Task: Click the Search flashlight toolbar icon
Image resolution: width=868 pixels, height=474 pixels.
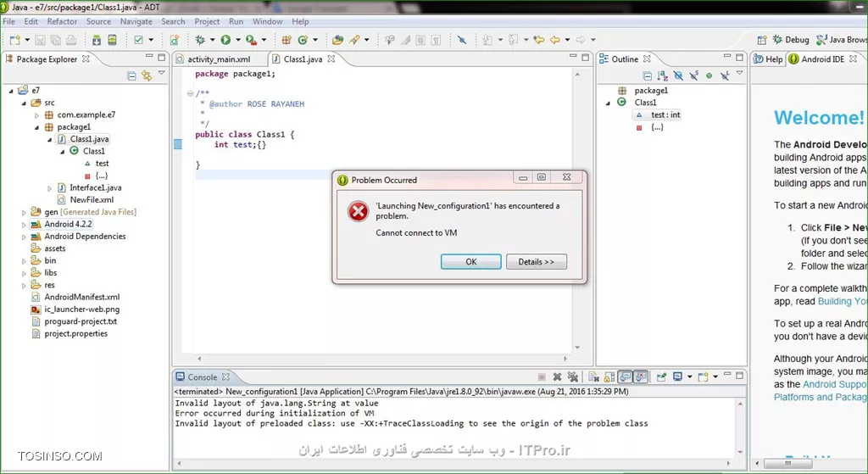Action: tap(354, 40)
